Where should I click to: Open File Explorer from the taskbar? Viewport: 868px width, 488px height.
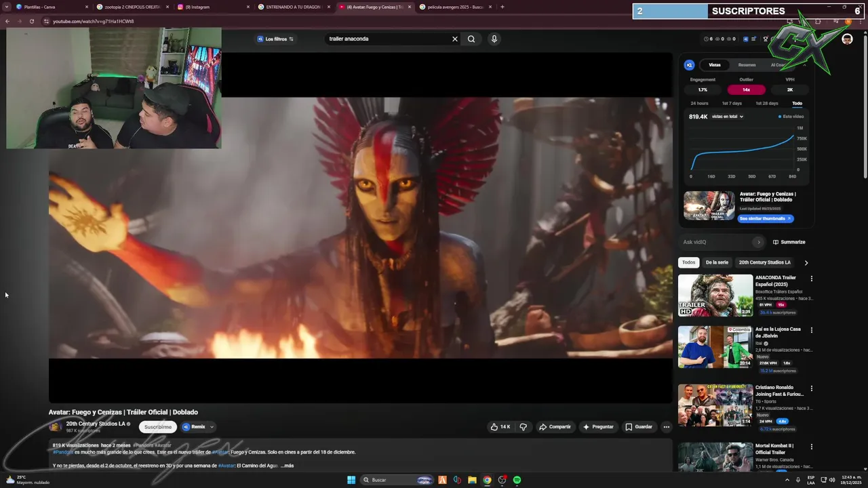[472, 480]
